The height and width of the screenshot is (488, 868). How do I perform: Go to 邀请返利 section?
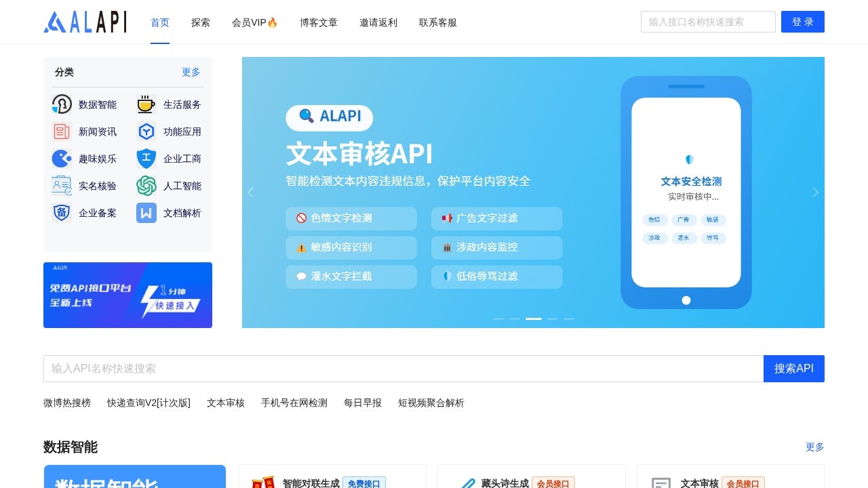(378, 22)
